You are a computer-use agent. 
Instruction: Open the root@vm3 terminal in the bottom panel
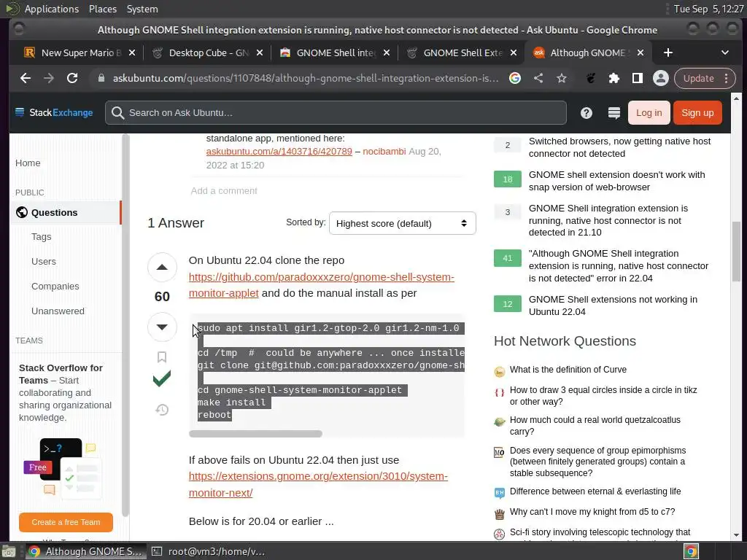[x=208, y=551]
